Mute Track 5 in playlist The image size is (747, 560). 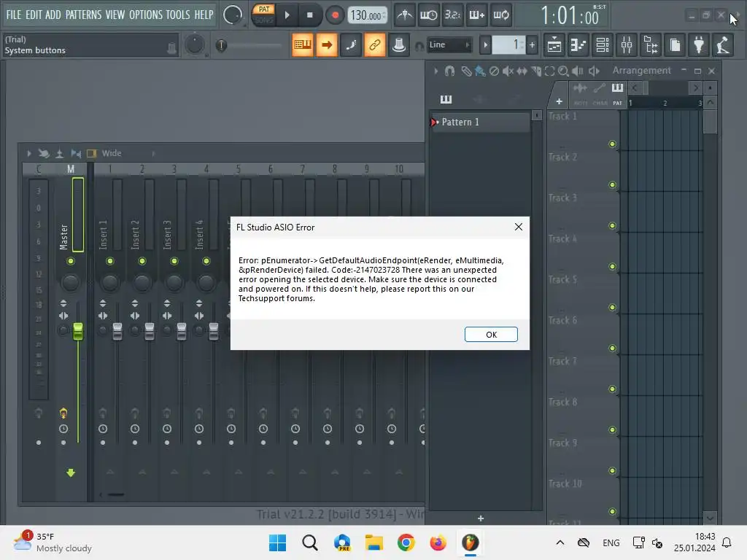(x=612, y=307)
